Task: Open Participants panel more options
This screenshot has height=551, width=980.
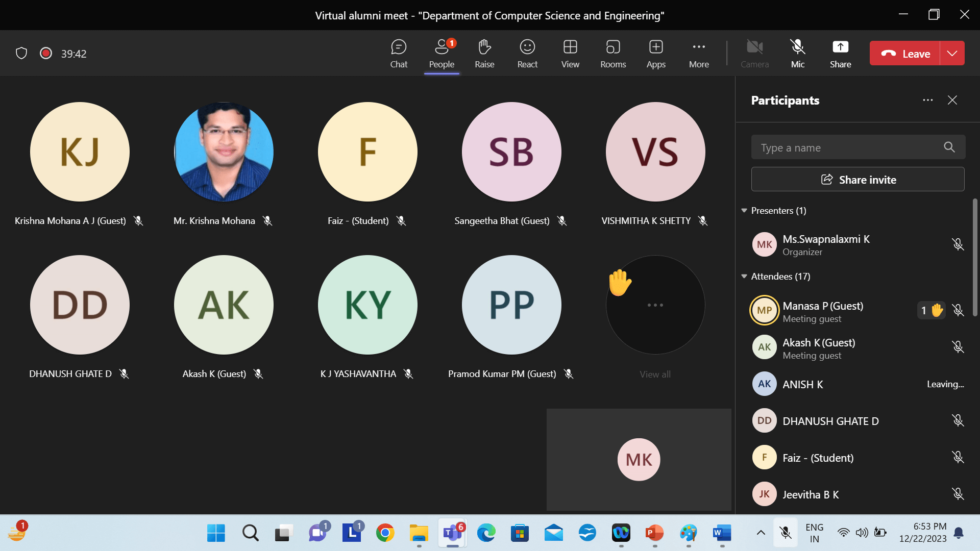Action: point(927,101)
